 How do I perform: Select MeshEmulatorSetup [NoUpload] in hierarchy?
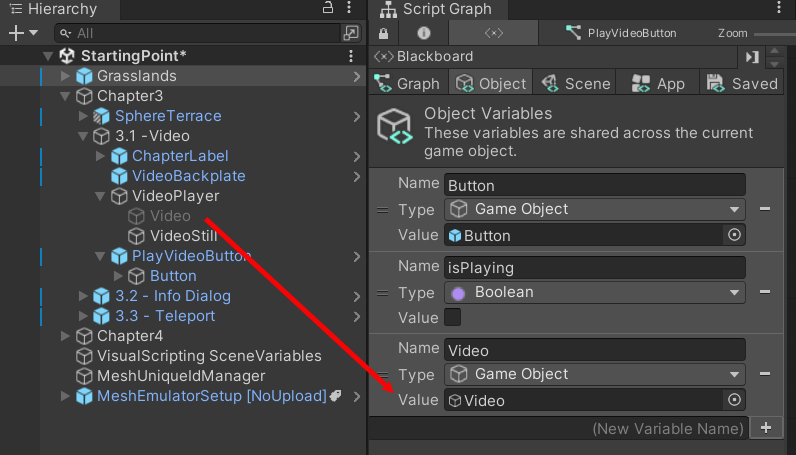pyautogui.click(x=212, y=396)
